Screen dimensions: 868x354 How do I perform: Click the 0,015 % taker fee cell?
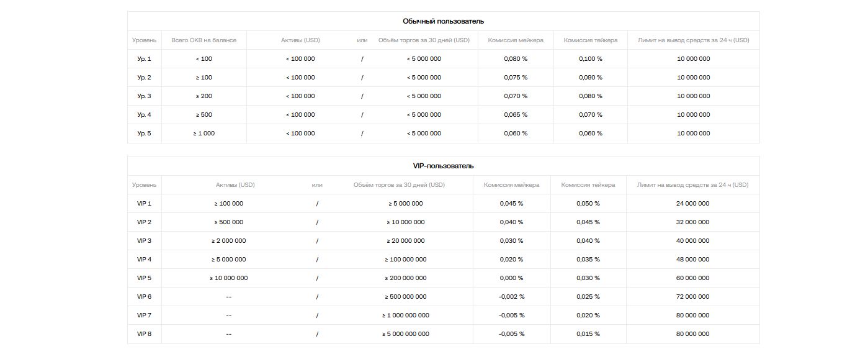pyautogui.click(x=588, y=334)
